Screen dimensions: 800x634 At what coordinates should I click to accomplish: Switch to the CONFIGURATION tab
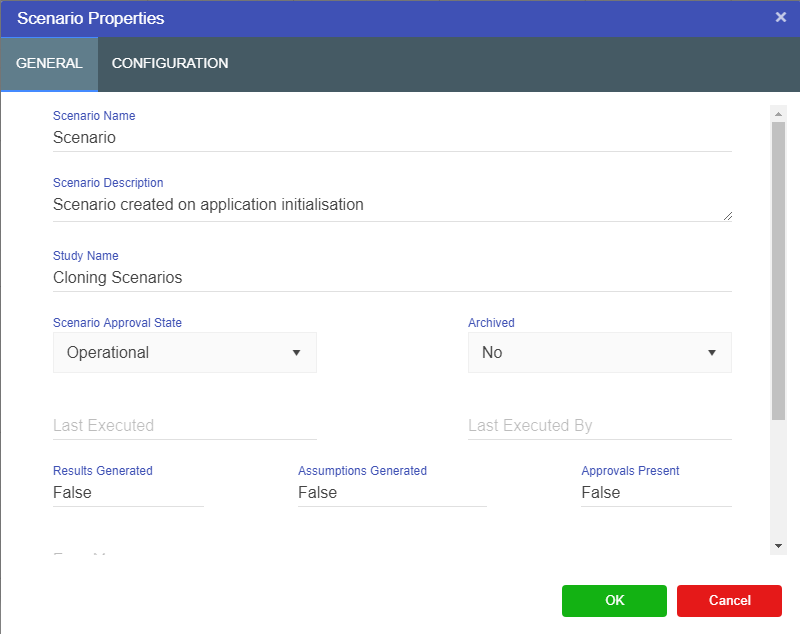tap(170, 63)
